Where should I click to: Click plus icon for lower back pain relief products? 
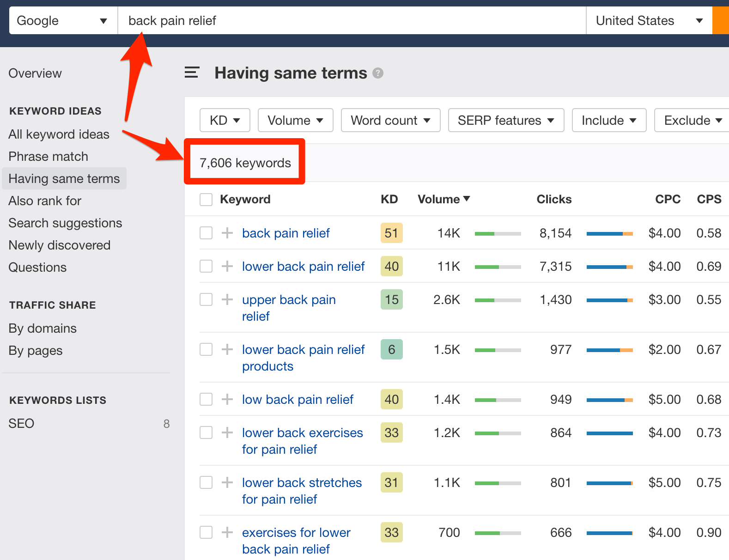coord(227,349)
